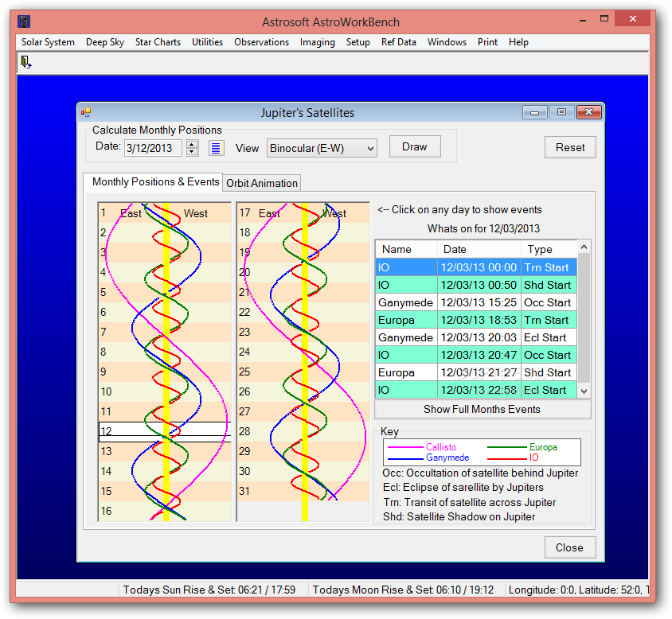
Task: Open the Deep Sky menu
Action: point(105,42)
